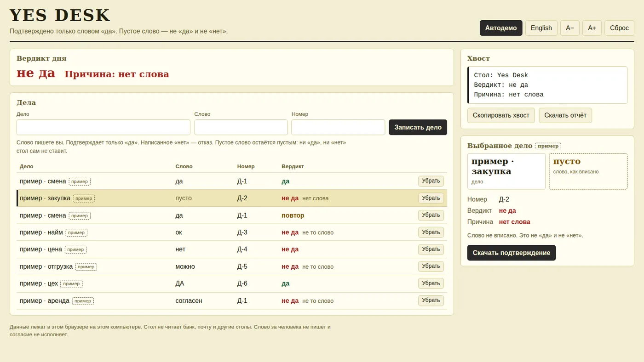Focus the Номер input field

[338, 127]
